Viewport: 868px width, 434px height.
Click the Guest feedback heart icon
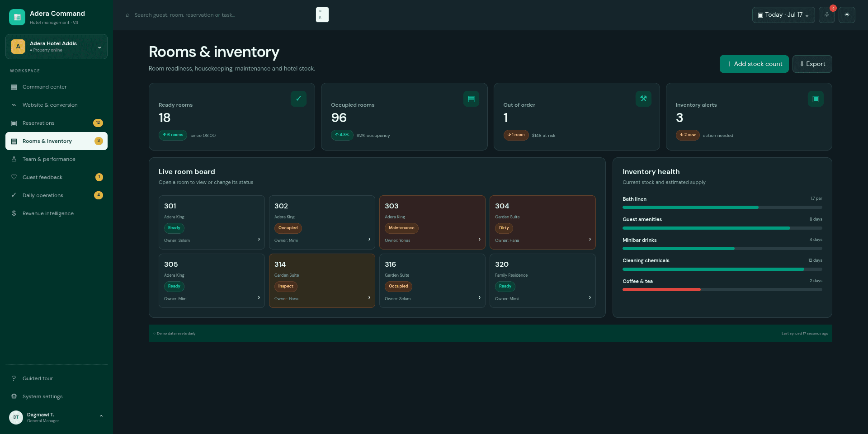coord(14,177)
